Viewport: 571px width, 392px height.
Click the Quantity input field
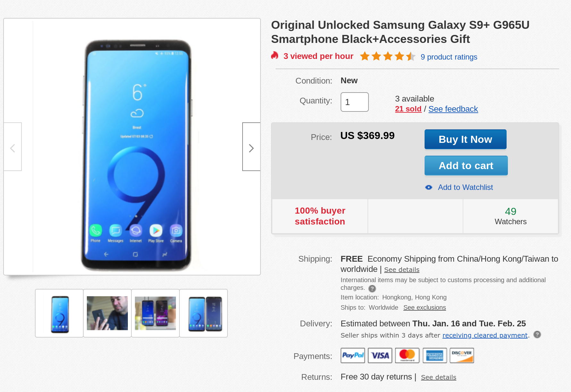click(354, 102)
